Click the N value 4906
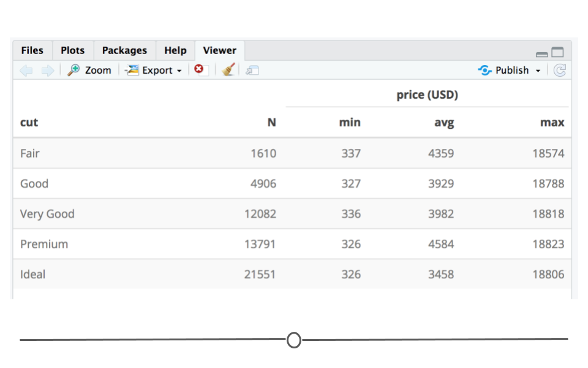The height and width of the screenshot is (368, 588). point(263,183)
